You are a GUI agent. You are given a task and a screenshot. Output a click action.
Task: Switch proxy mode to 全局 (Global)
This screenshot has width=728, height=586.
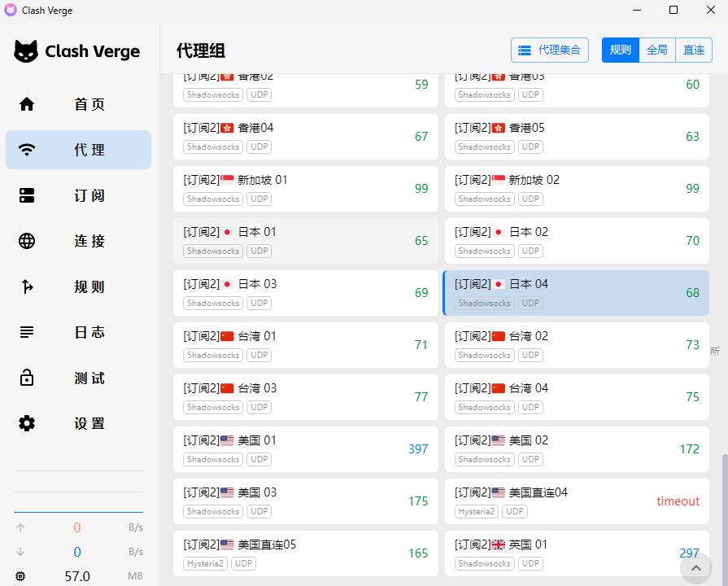(657, 50)
